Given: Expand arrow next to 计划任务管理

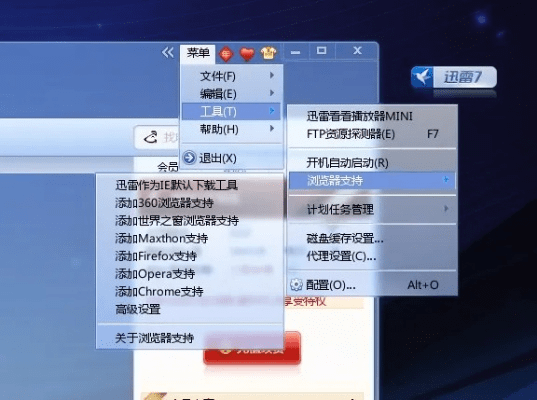Looking at the screenshot, I should tap(446, 208).
